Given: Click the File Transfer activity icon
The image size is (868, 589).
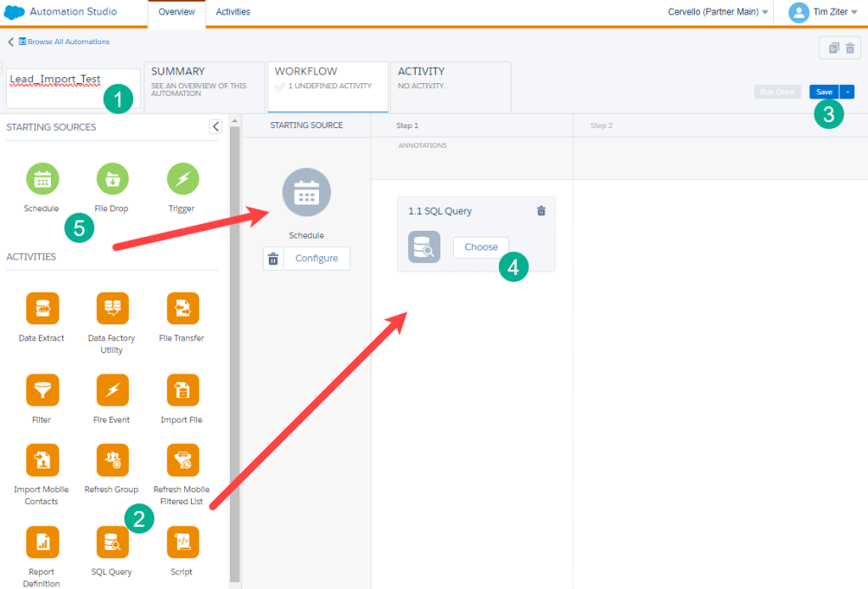Looking at the screenshot, I should [x=182, y=308].
